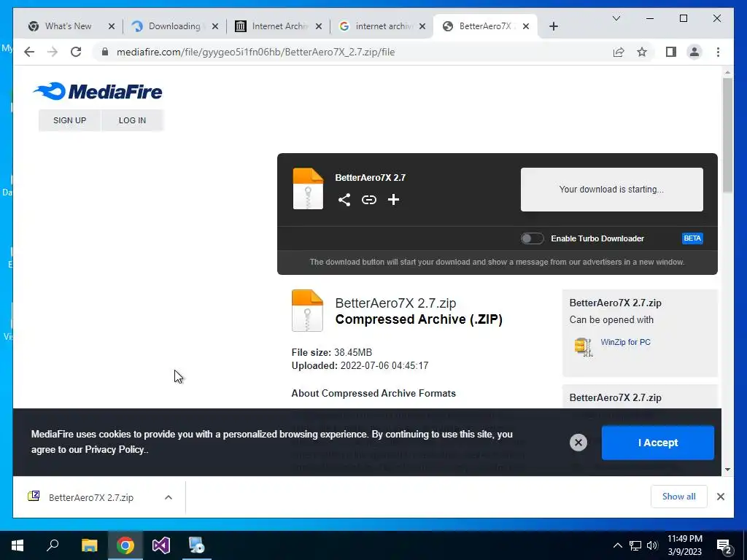Click the taskbar clock showing 11:49 PM
Viewport: 747px width, 560px height.
click(x=684, y=545)
